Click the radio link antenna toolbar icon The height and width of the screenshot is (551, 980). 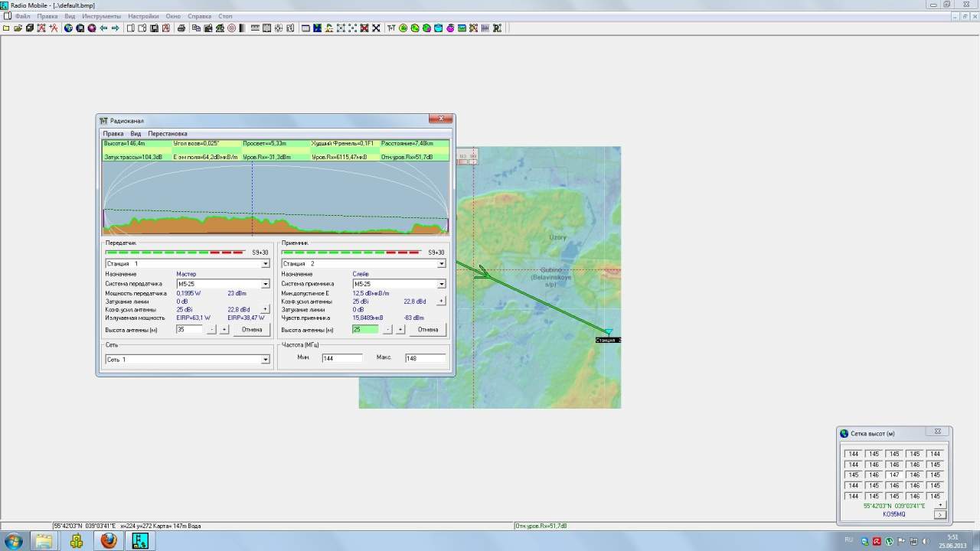coord(391,28)
